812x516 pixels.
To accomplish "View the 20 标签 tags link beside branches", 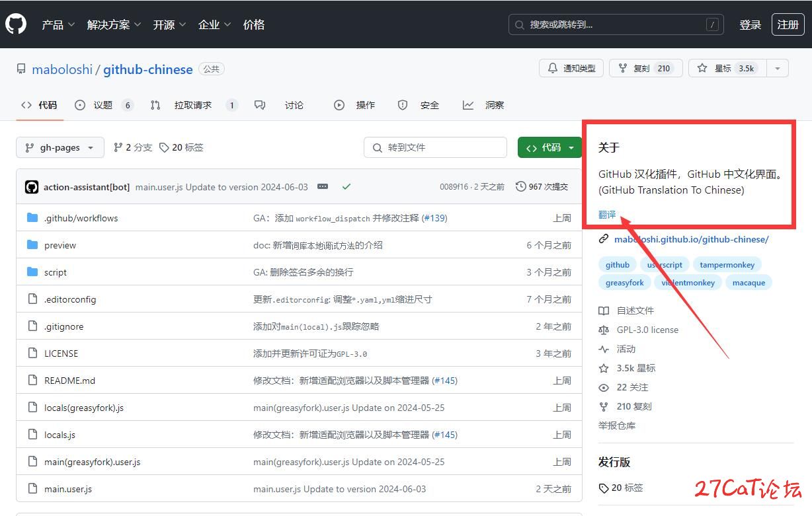I will click(181, 147).
